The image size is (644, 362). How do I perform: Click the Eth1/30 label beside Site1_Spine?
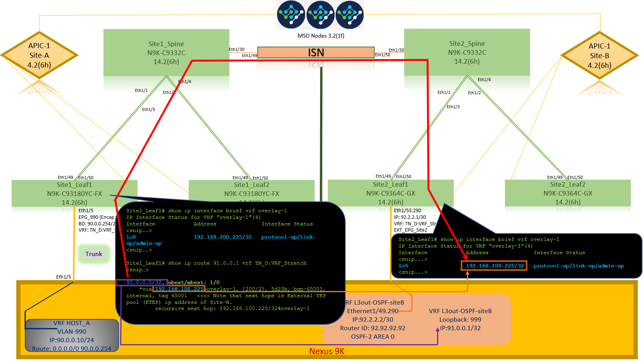237,49
